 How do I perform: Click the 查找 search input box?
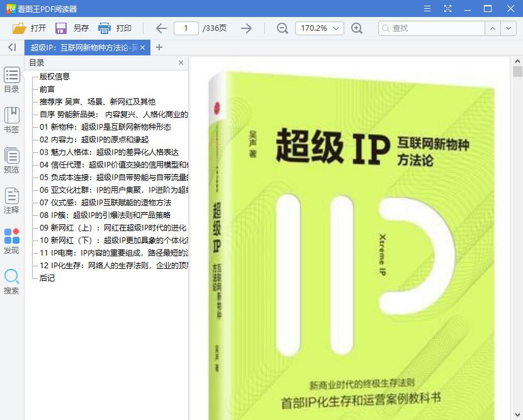431,28
